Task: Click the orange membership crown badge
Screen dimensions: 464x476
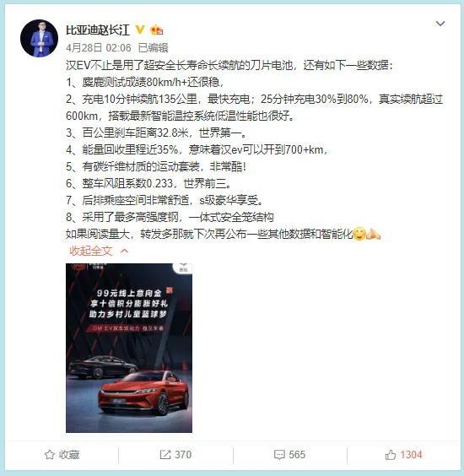Action: pos(157,30)
